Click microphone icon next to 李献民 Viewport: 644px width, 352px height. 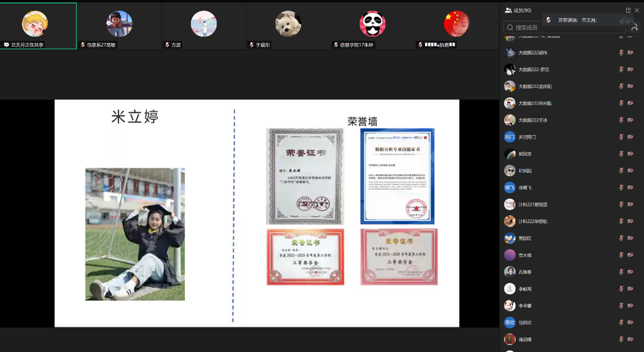pyautogui.click(x=621, y=289)
